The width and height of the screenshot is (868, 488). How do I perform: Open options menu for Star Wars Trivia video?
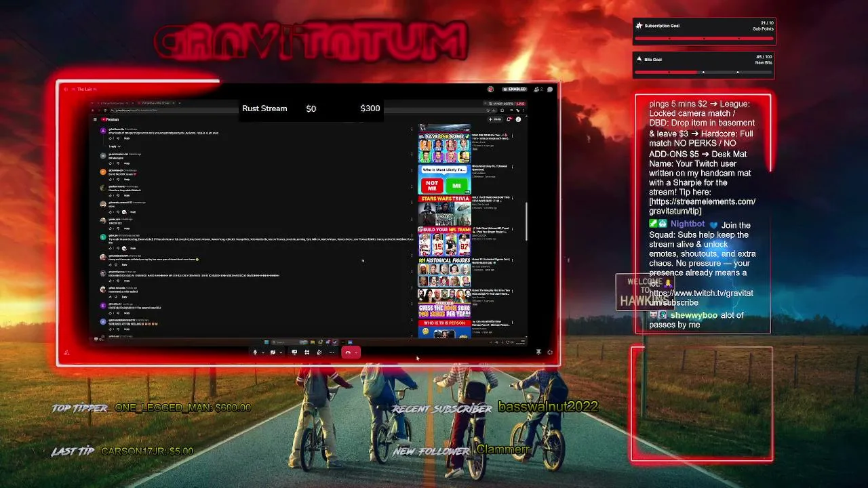tap(512, 199)
